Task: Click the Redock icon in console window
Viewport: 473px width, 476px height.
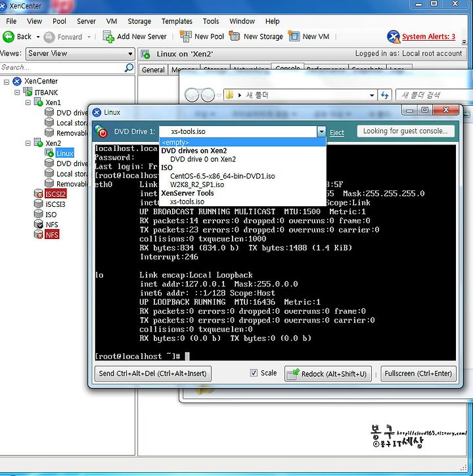Action: 293,374
